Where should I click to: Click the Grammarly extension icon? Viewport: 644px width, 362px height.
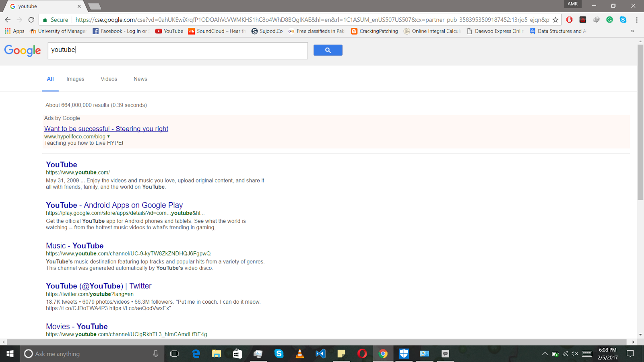click(609, 20)
